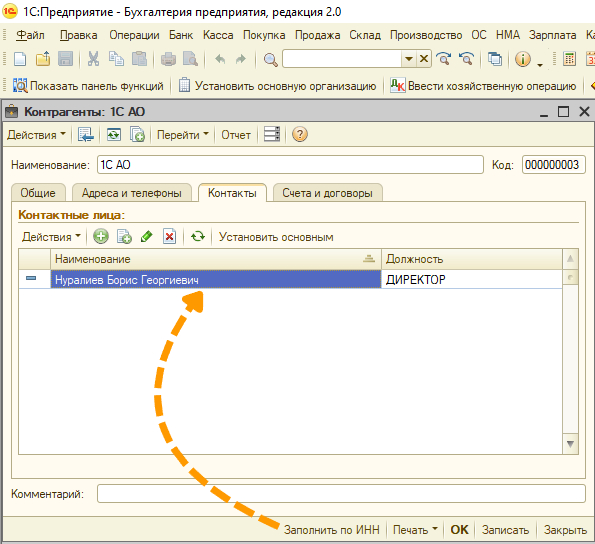Click the Info help icon

pyautogui.click(x=523, y=59)
